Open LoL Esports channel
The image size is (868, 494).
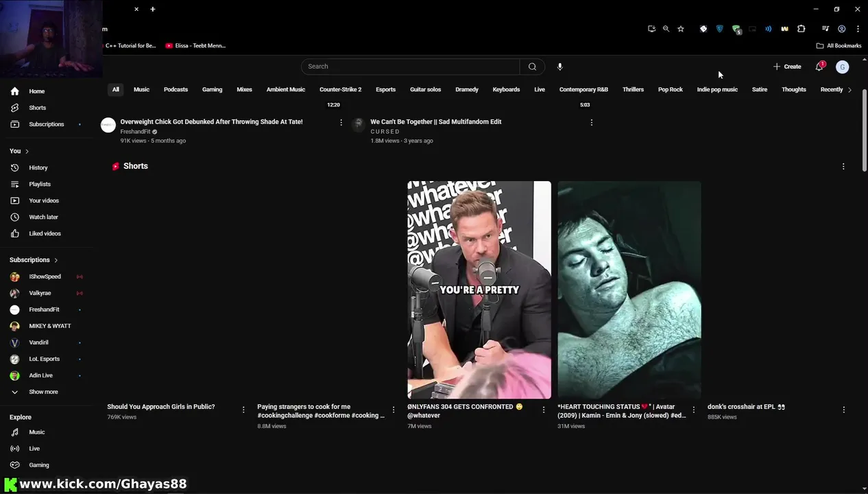click(x=44, y=359)
